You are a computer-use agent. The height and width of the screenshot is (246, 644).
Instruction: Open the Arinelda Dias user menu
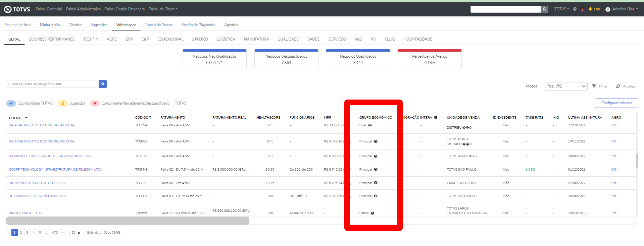(x=625, y=9)
